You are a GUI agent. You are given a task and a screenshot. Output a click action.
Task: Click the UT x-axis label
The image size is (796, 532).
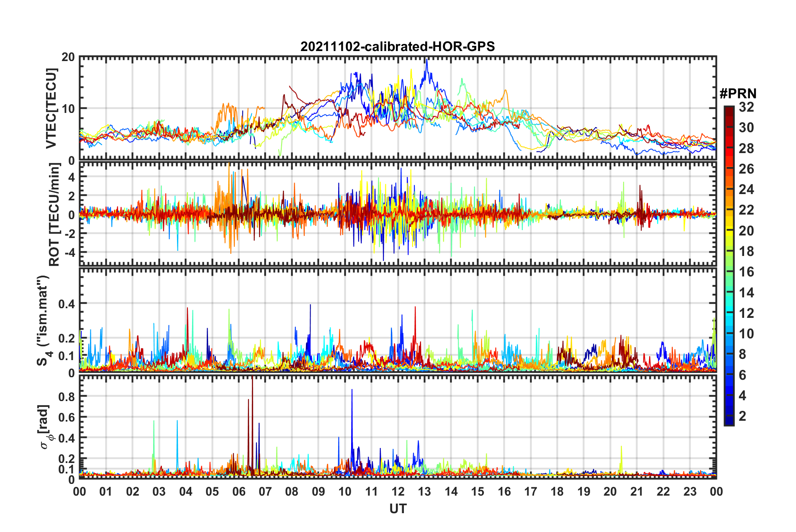pyautogui.click(x=398, y=509)
